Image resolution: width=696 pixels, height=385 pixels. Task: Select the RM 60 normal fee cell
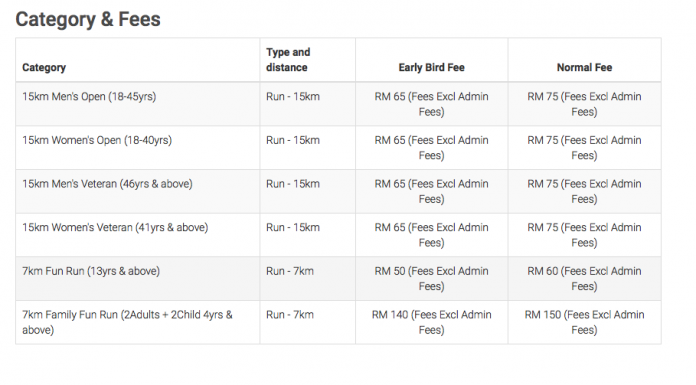(x=584, y=278)
